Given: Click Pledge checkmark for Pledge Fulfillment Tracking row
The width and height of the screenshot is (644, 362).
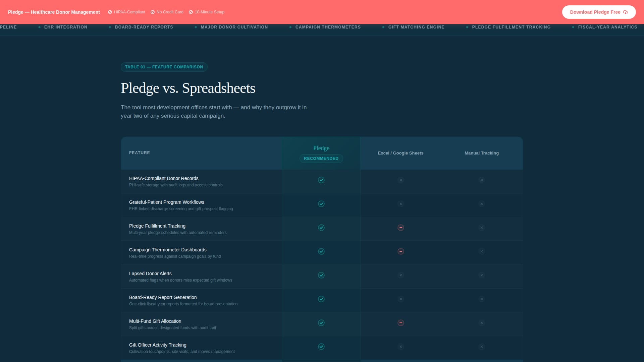Looking at the screenshot, I should coord(321,228).
